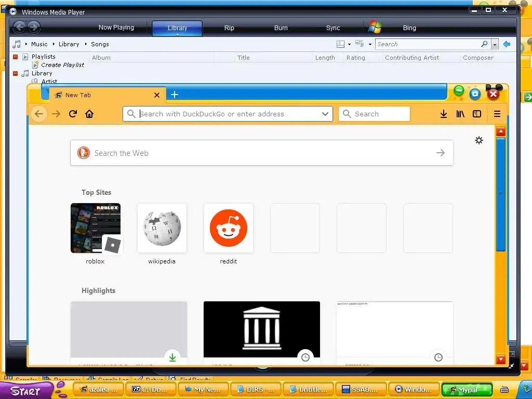This screenshot has height=399, width=532.
Task: Click the Windows logo in Media Player
Action: (x=375, y=27)
